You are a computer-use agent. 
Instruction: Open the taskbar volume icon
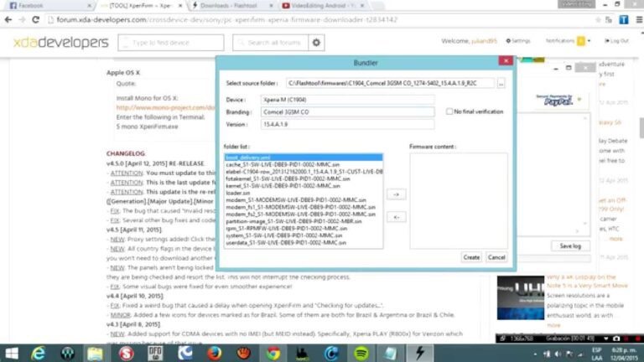click(558, 354)
